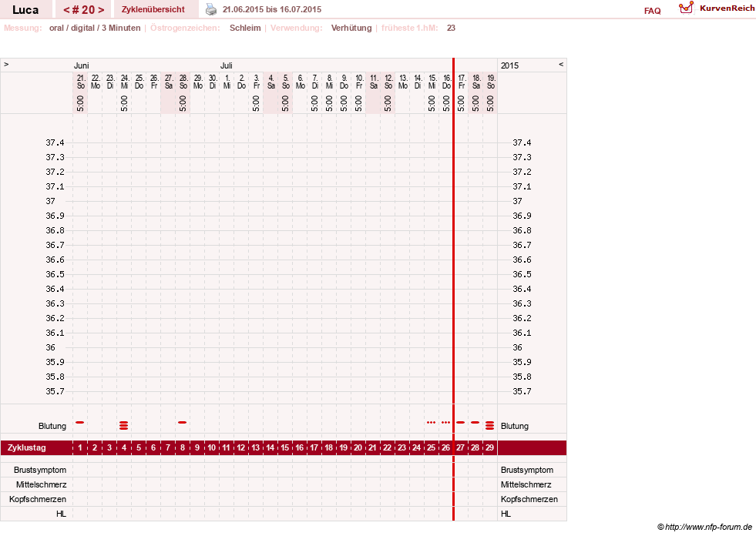Click spotting dots on cycle day 25

(x=431, y=422)
